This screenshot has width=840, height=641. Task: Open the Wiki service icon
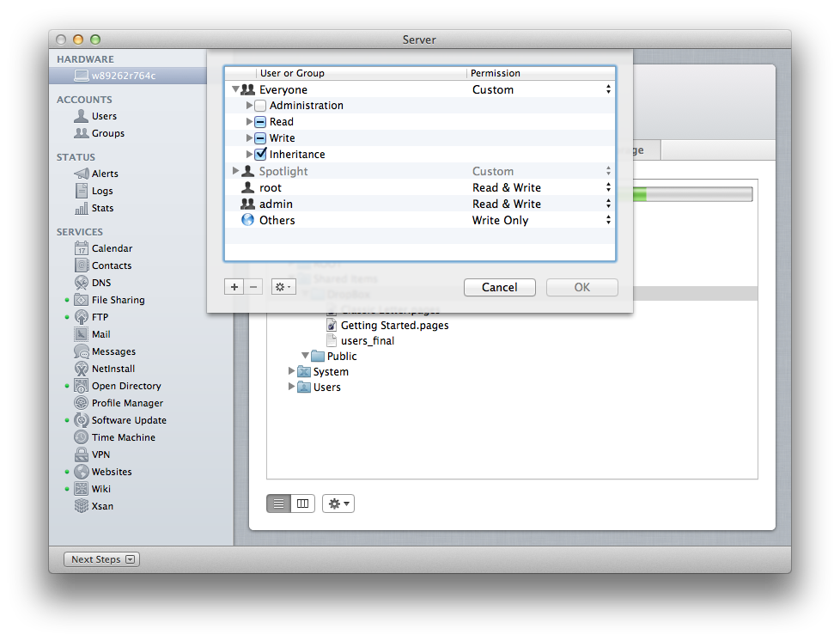(82, 489)
